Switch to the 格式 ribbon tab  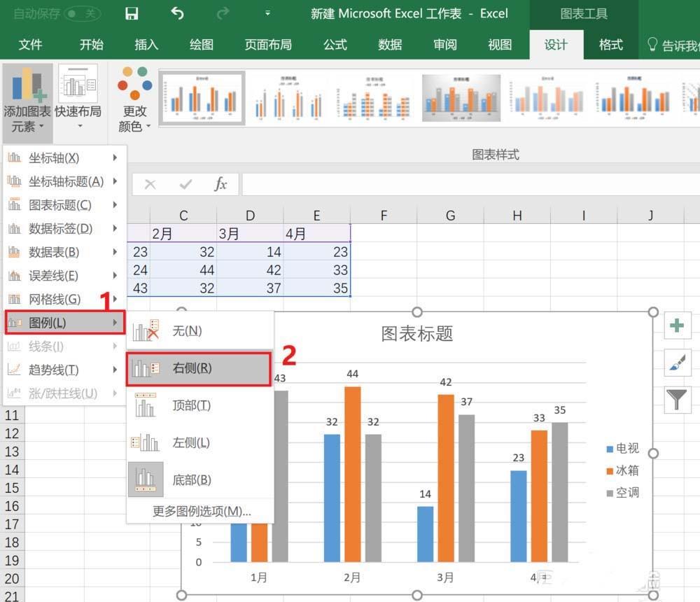tap(610, 45)
